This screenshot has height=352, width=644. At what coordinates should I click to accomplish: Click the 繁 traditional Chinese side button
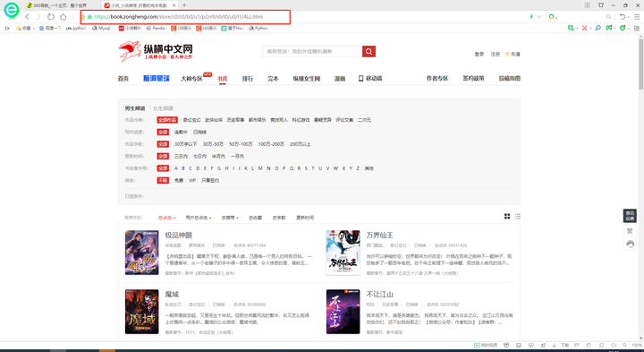click(630, 231)
